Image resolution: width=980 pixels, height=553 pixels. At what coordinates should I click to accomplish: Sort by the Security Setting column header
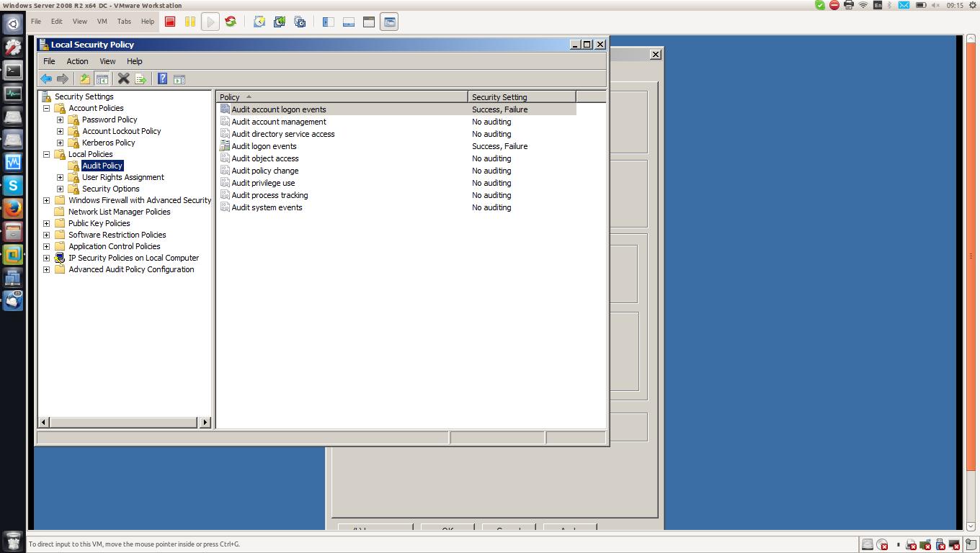coord(522,96)
